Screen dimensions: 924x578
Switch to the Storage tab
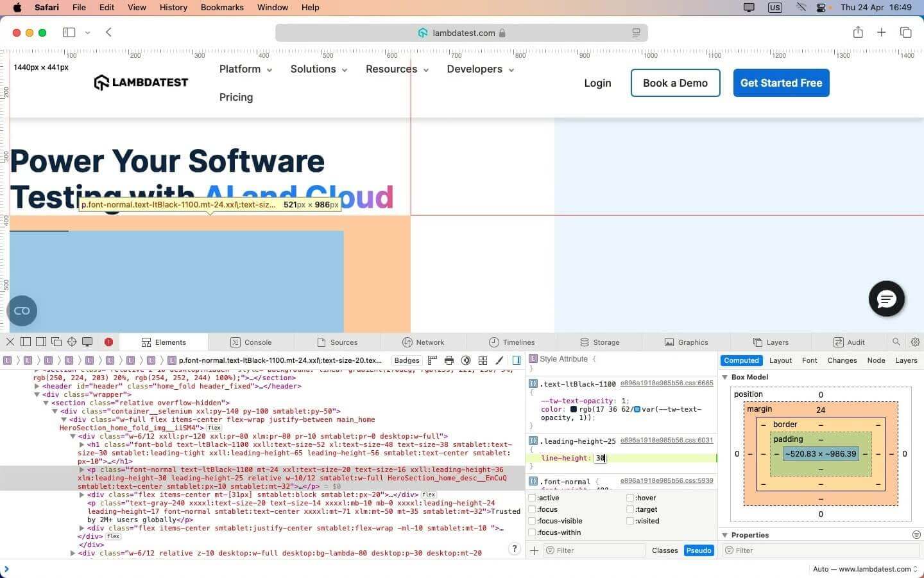click(600, 342)
